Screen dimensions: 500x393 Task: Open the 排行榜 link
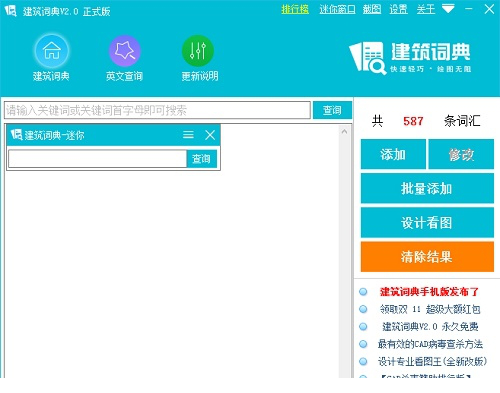click(295, 9)
